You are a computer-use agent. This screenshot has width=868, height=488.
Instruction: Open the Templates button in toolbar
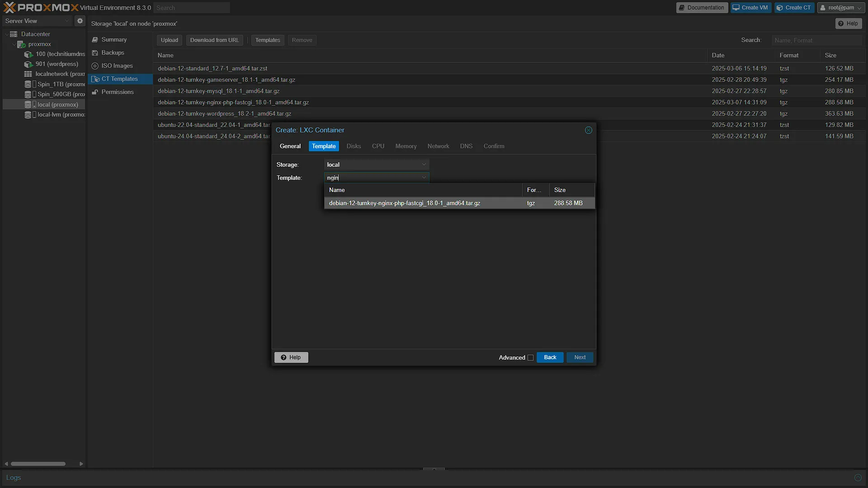coord(268,40)
